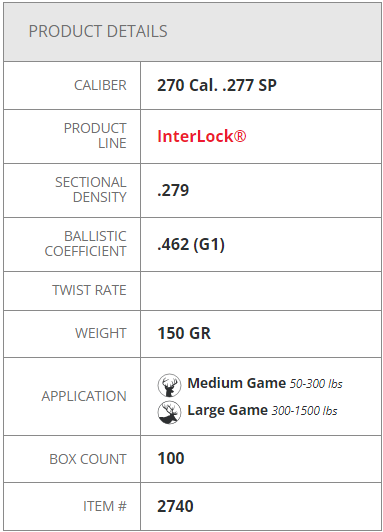This screenshot has height=532, width=383.
Task: Click the weight value 150 GR
Action: 184,333
